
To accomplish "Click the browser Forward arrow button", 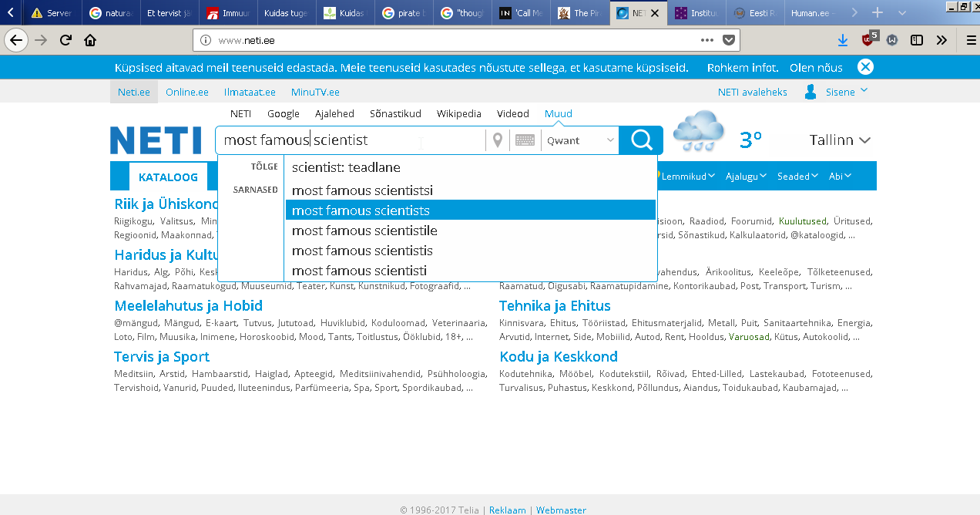I will pyautogui.click(x=41, y=40).
